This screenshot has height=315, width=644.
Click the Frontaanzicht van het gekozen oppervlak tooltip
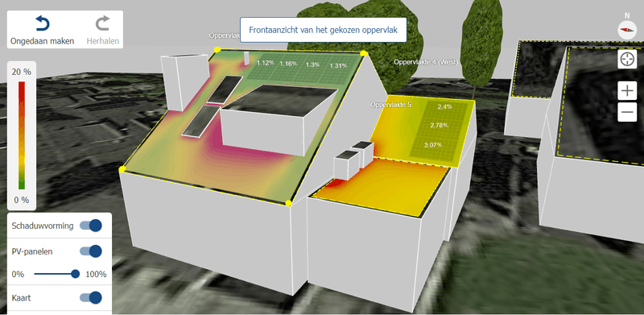coord(324,30)
